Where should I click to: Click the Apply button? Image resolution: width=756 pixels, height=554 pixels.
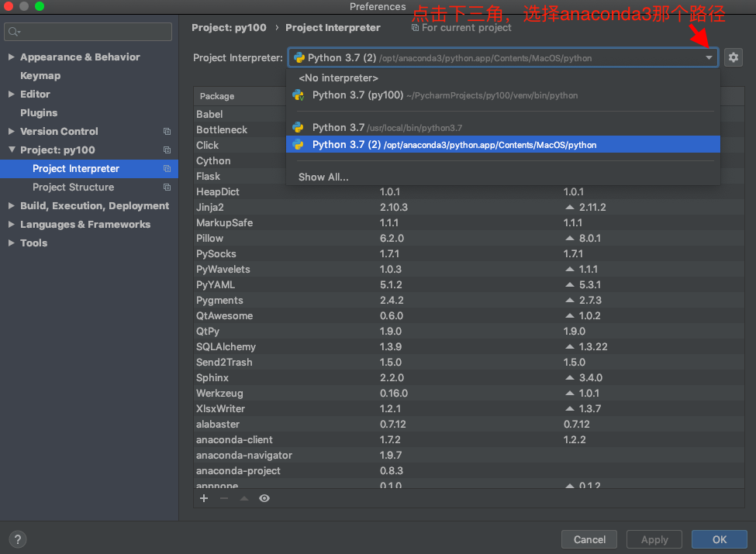tap(654, 539)
